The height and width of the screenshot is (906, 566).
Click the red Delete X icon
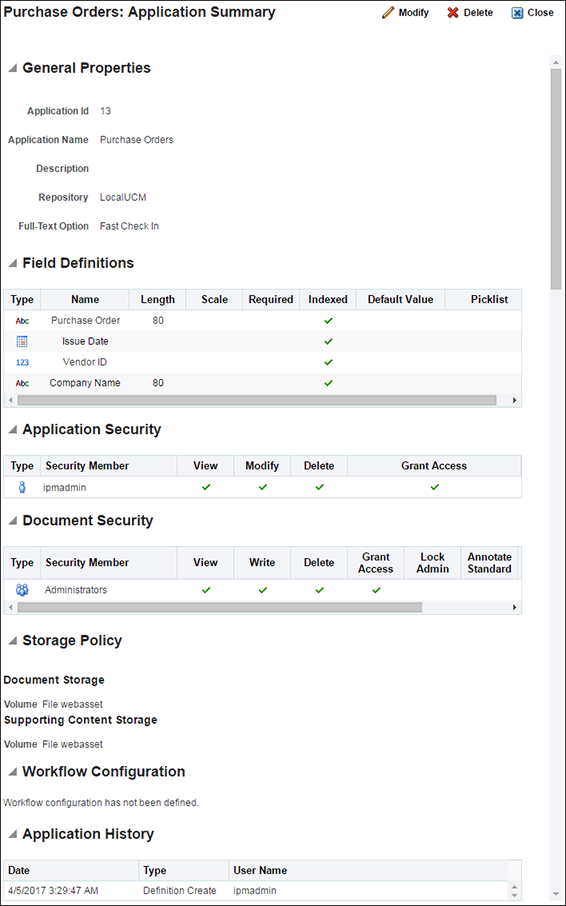pos(453,13)
